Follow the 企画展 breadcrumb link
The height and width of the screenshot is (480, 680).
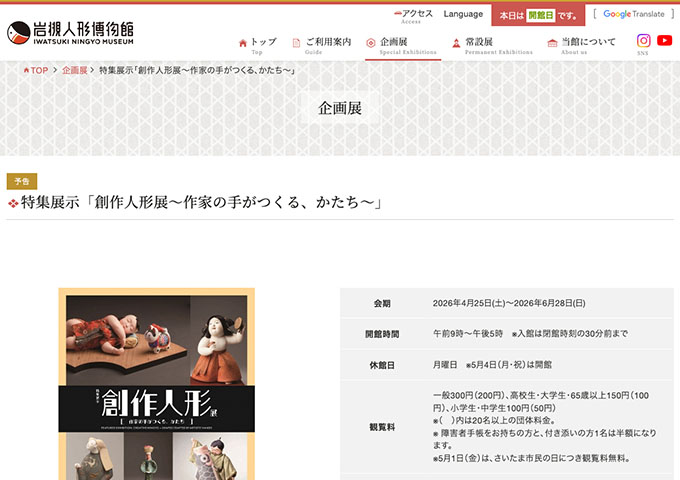pyautogui.click(x=75, y=70)
